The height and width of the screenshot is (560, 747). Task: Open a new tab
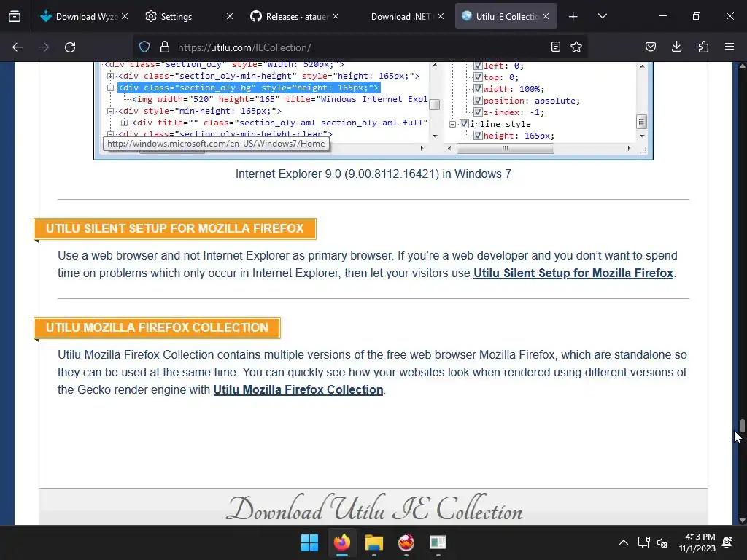pos(573,17)
